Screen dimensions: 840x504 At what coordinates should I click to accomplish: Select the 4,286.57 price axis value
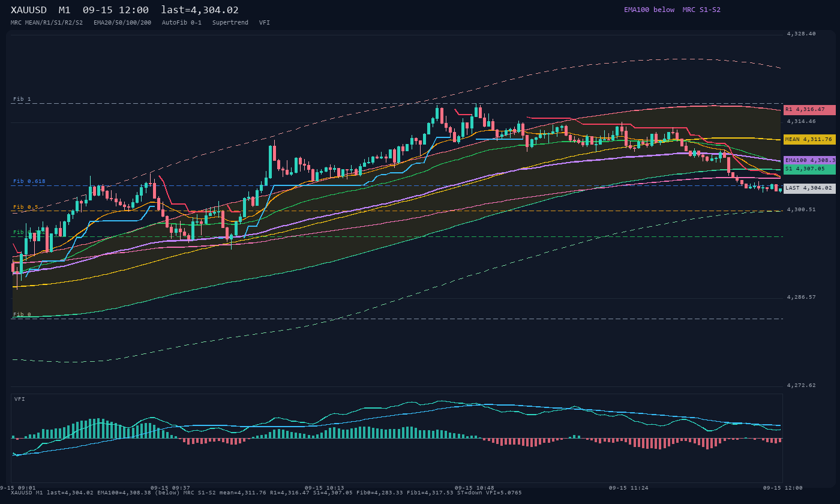801,297
